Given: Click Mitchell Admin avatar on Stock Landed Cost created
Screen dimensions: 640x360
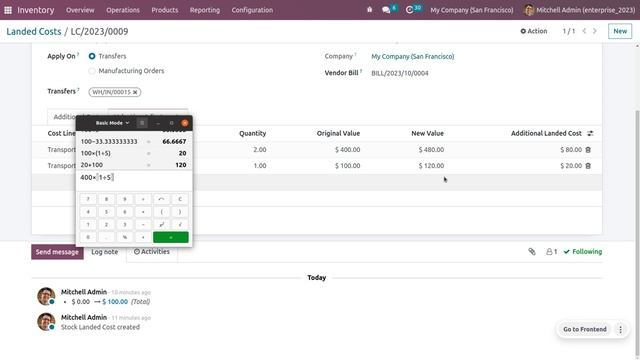Looking at the screenshot, I should (46, 322).
